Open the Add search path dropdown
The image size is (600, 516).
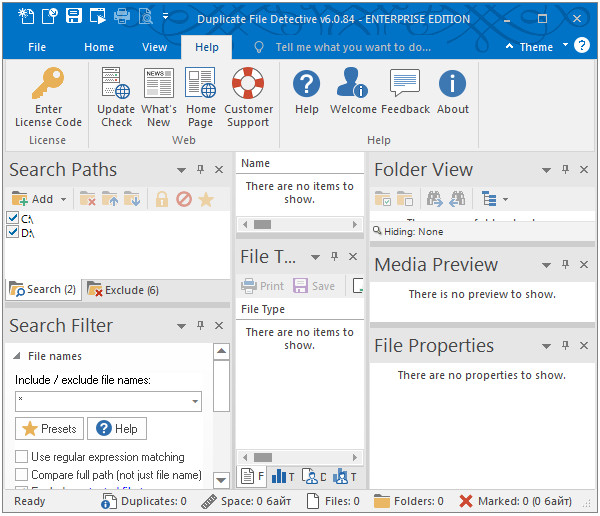pyautogui.click(x=63, y=199)
